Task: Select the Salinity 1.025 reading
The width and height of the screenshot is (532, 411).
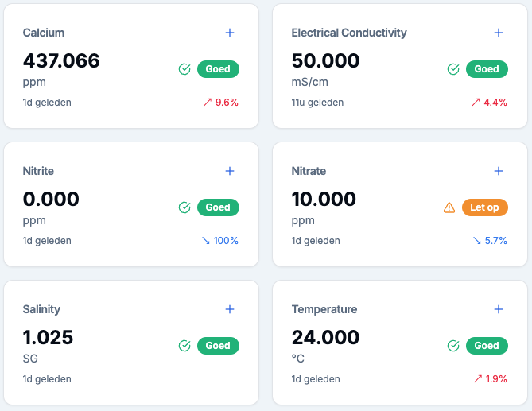Action: (x=49, y=337)
